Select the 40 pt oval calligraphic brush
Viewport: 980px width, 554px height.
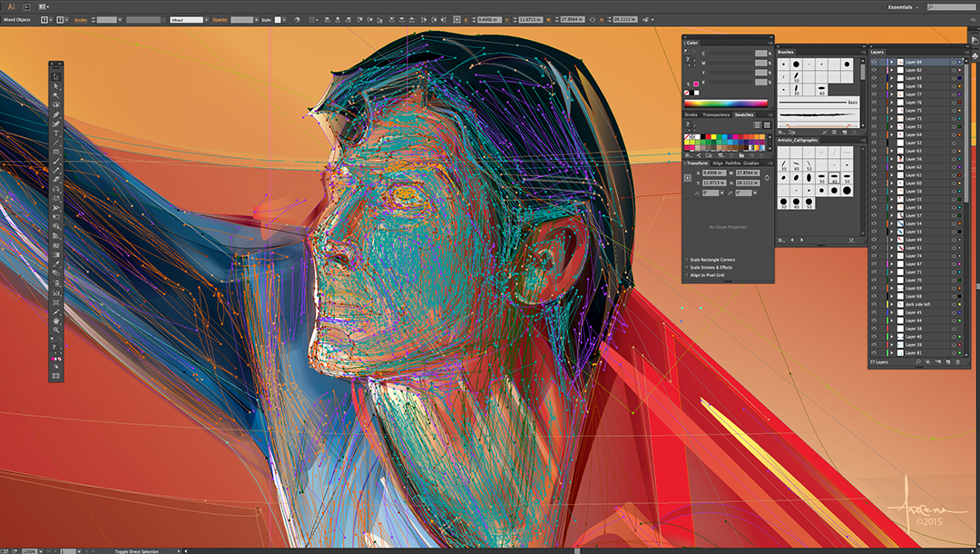point(835,178)
